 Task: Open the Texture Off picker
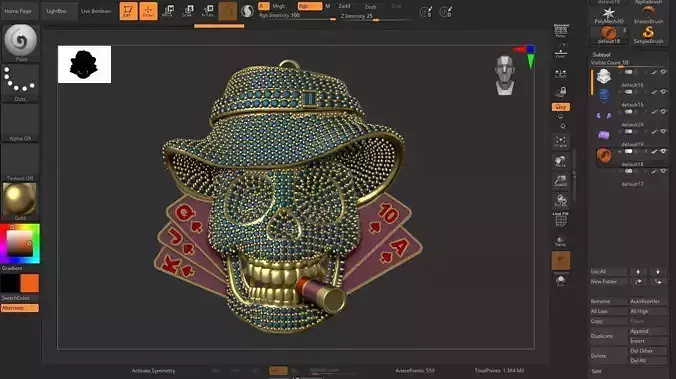click(x=20, y=162)
